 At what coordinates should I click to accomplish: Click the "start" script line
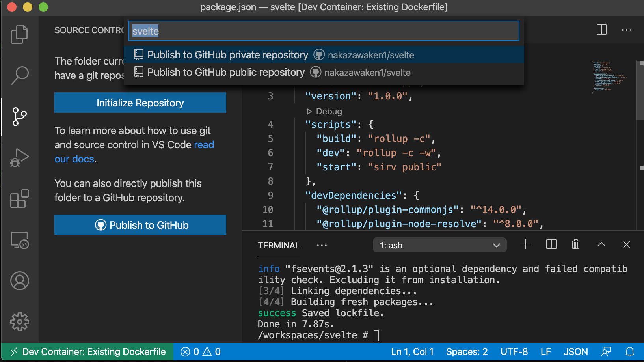pos(379,167)
